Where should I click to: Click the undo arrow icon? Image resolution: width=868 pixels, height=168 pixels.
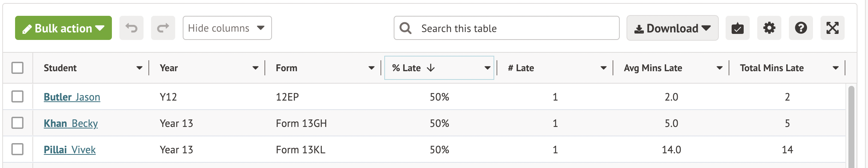coord(131,28)
